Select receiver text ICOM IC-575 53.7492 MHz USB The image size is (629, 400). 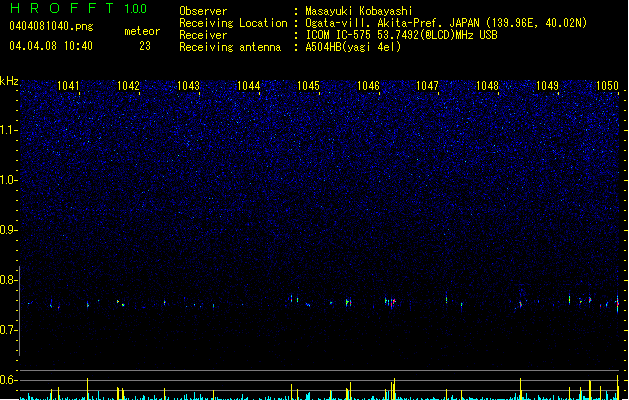402,35
